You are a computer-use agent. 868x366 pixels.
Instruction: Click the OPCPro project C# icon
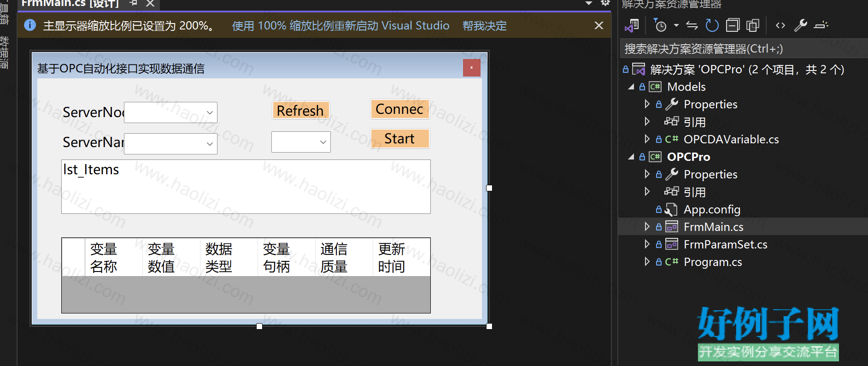(655, 157)
